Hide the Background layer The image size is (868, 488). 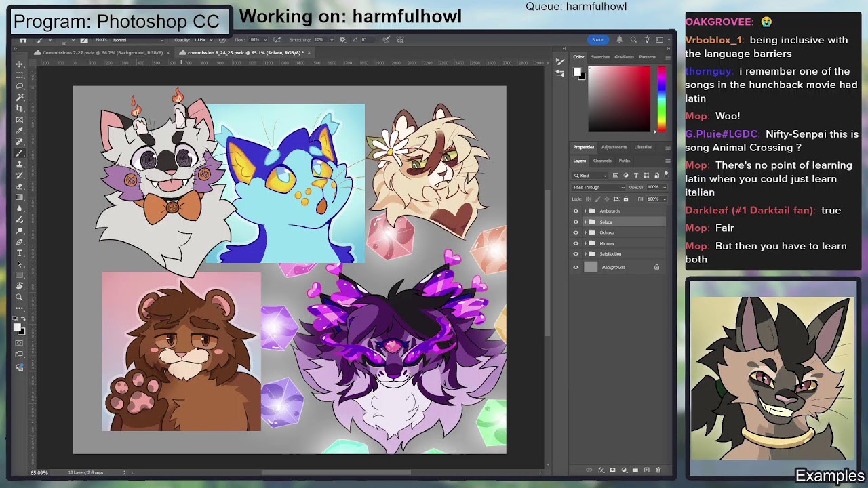(576, 267)
